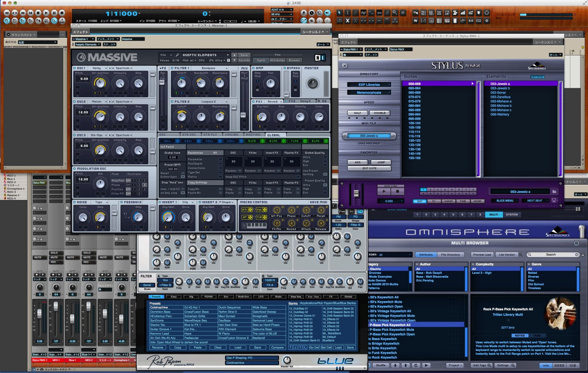Toggle MUTE on Stylus RMX-1 mixer channel
588x373 pixels.
38,257
